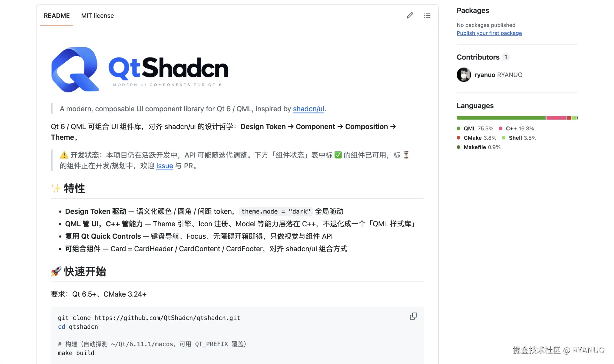Open the Contributors section heading
This screenshot has height=364, width=614.
(478, 57)
